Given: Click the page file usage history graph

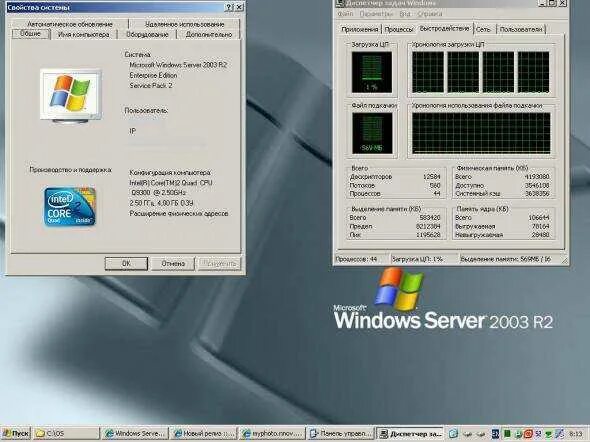Looking at the screenshot, I should pos(481,133).
